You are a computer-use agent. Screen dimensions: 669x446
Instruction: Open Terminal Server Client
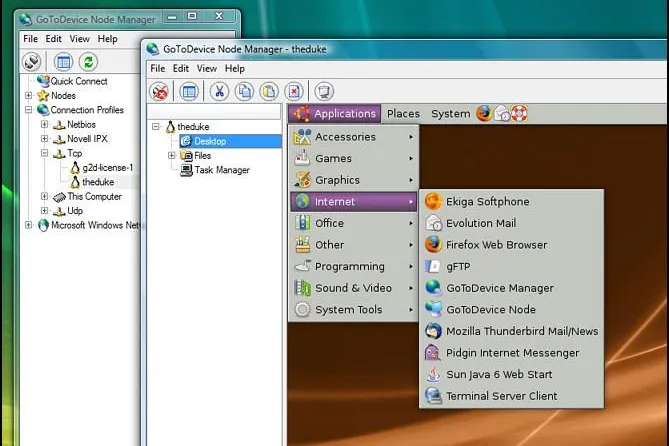(511, 396)
